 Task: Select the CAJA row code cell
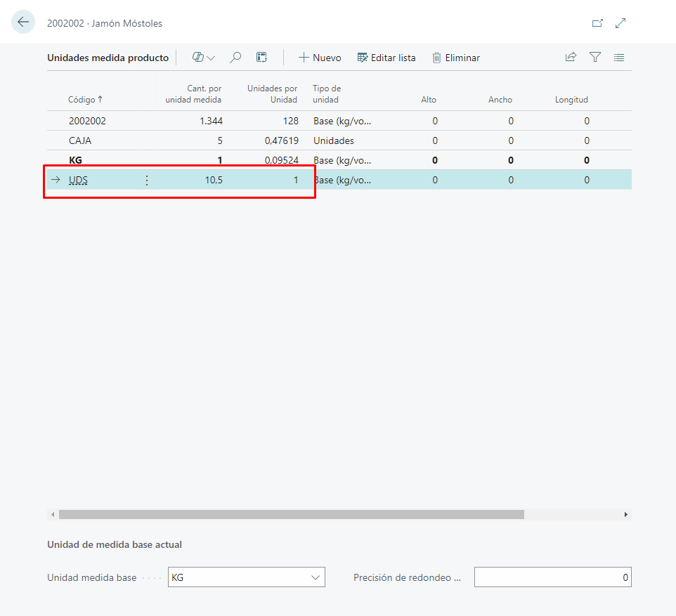click(80, 140)
